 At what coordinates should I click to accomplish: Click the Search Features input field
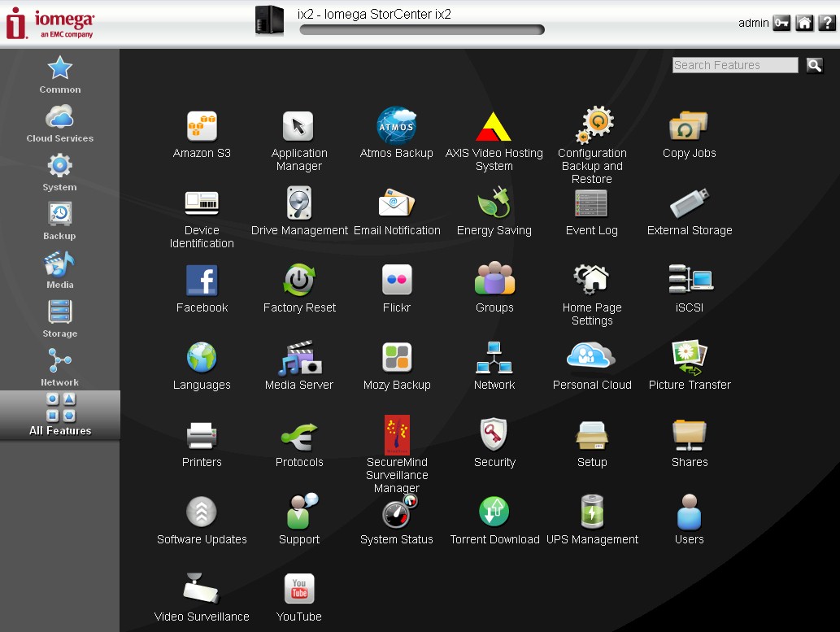coord(735,65)
